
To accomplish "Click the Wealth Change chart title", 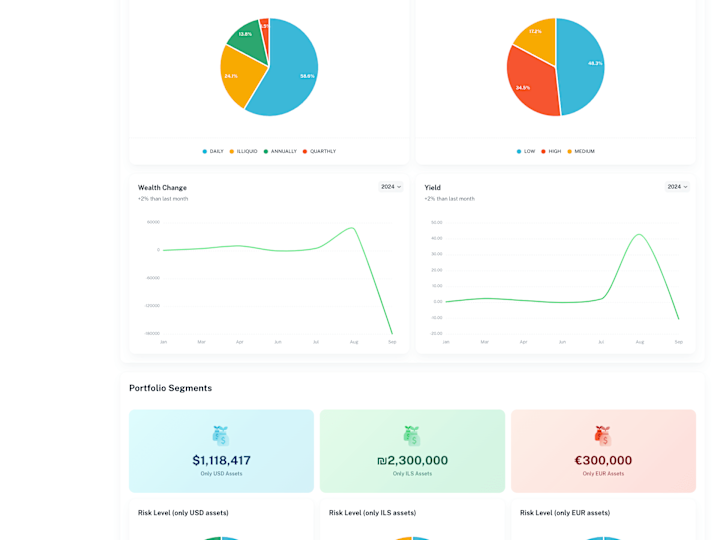I will point(162,187).
